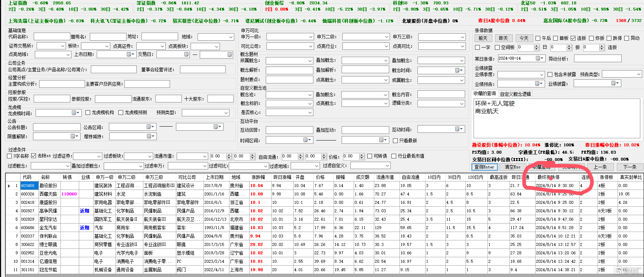Open calendar icon in 交易日 start field

187,54
